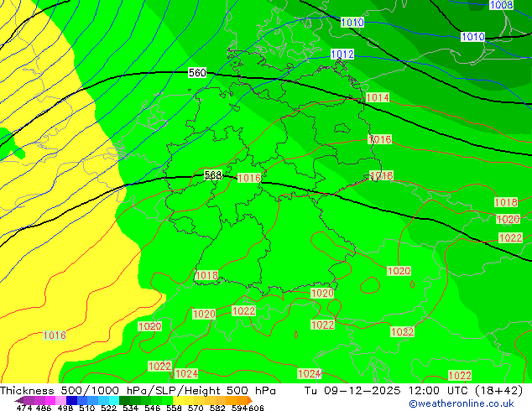Pick the light pink legend swatch
The width and height of the screenshot is (532, 411).
point(60,400)
